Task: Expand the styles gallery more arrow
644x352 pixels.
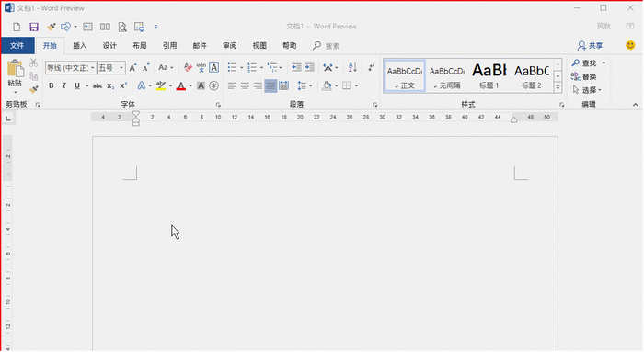Action: point(558,87)
